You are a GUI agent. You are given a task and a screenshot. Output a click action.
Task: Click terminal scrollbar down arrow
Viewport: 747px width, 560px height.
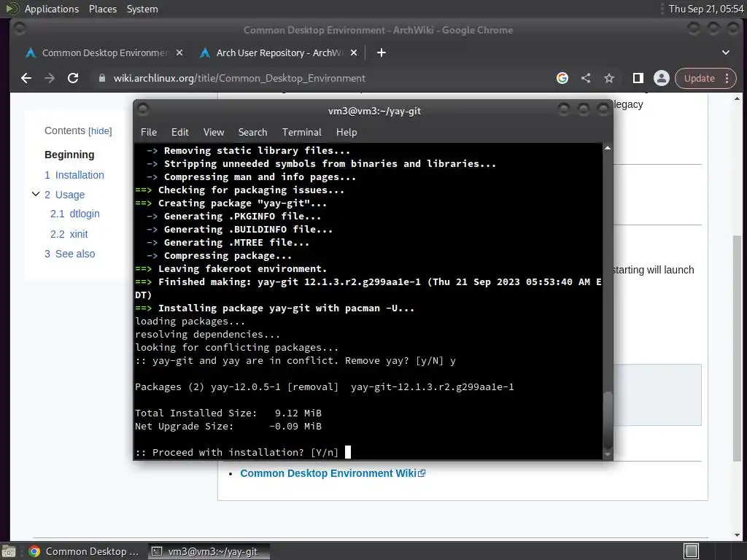(x=608, y=454)
